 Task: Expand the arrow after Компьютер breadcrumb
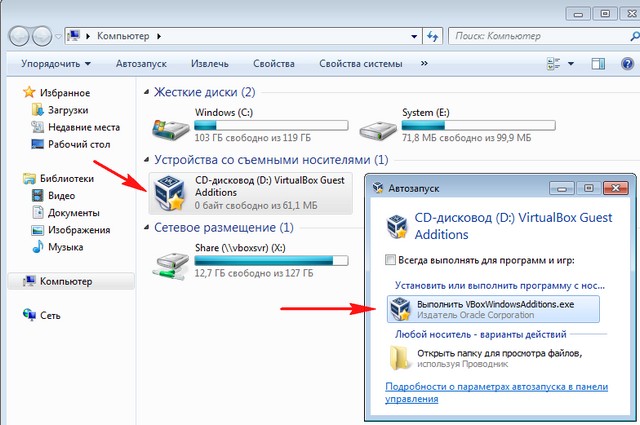pos(159,36)
